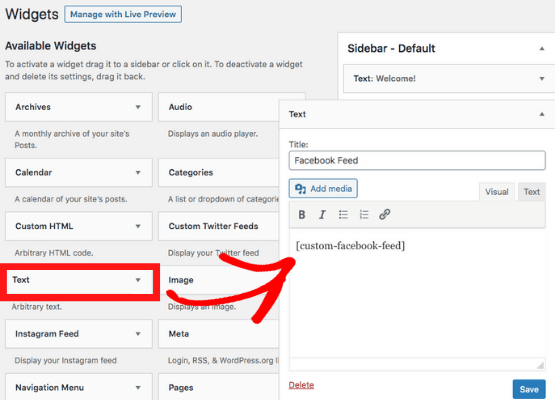
Task: Insert a bulleted list
Action: tap(343, 215)
